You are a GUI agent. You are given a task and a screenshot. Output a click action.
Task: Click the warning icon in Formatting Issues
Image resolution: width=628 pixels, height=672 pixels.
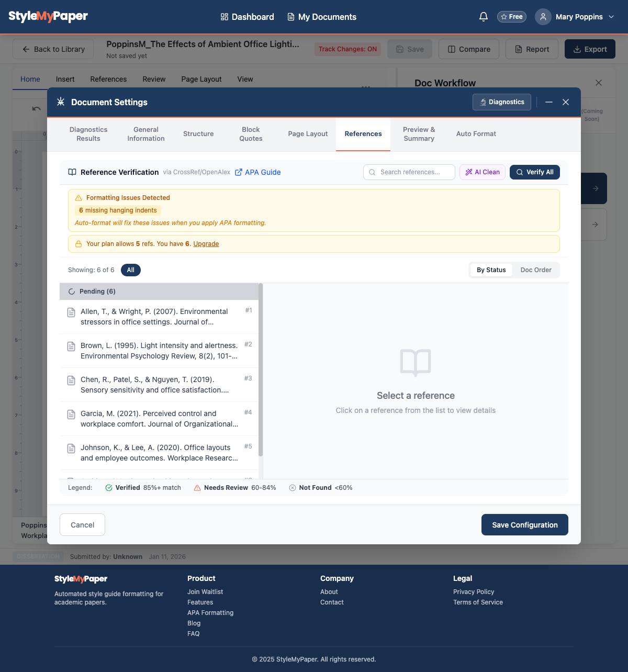78,198
